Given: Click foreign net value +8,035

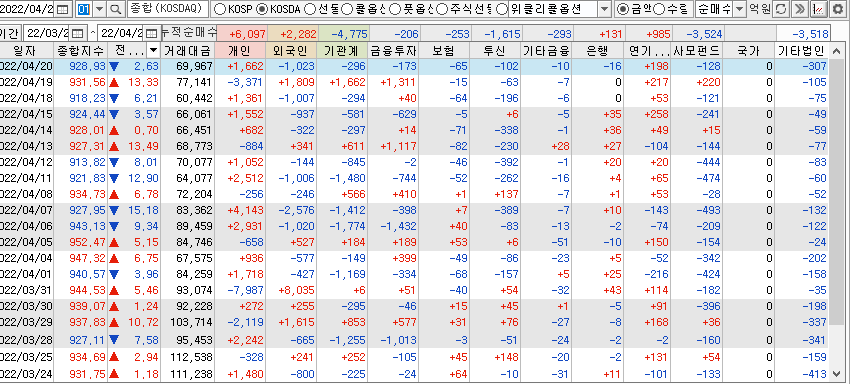Looking at the screenshot, I should tap(297, 290).
